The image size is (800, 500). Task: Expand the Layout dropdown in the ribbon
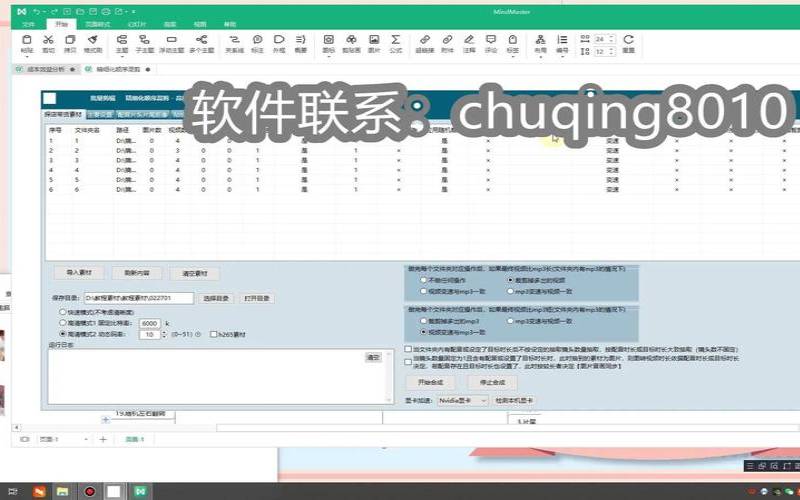point(540,57)
